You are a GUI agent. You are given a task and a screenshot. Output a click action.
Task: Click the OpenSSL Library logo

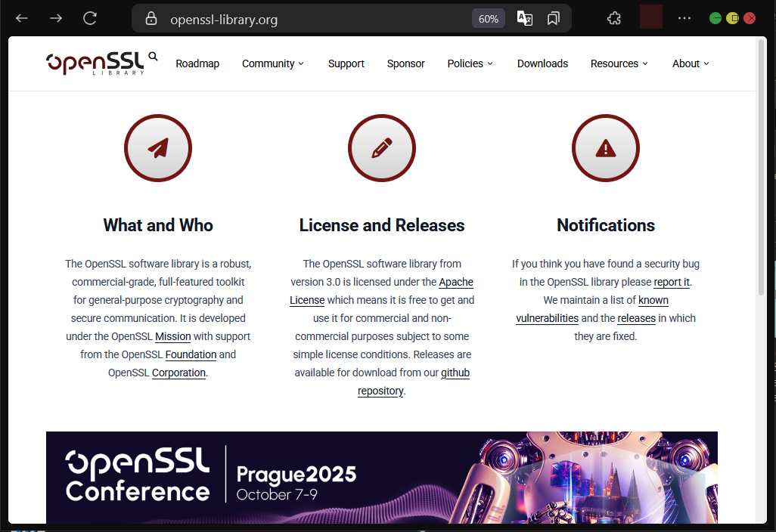(x=95, y=63)
